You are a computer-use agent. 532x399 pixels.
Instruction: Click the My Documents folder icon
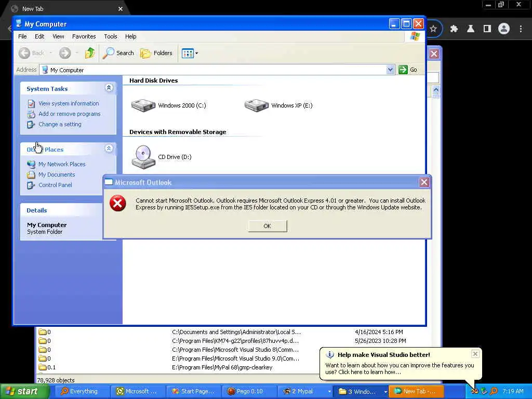coord(31,175)
